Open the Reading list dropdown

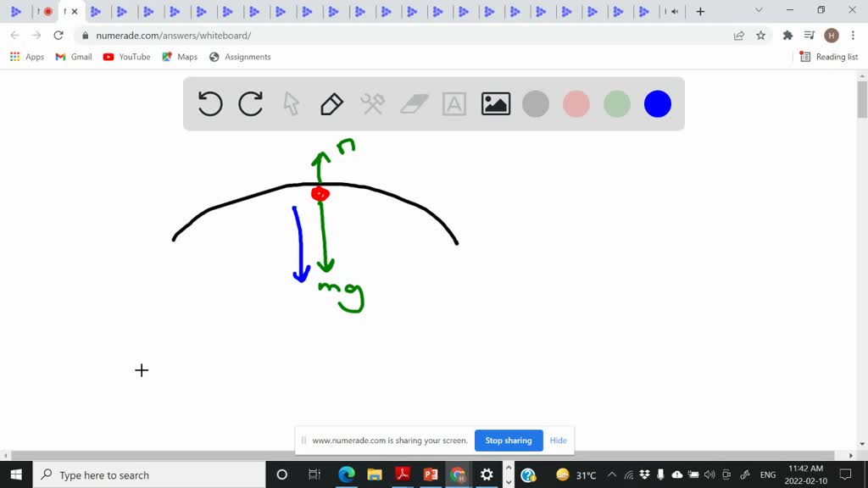[828, 57]
